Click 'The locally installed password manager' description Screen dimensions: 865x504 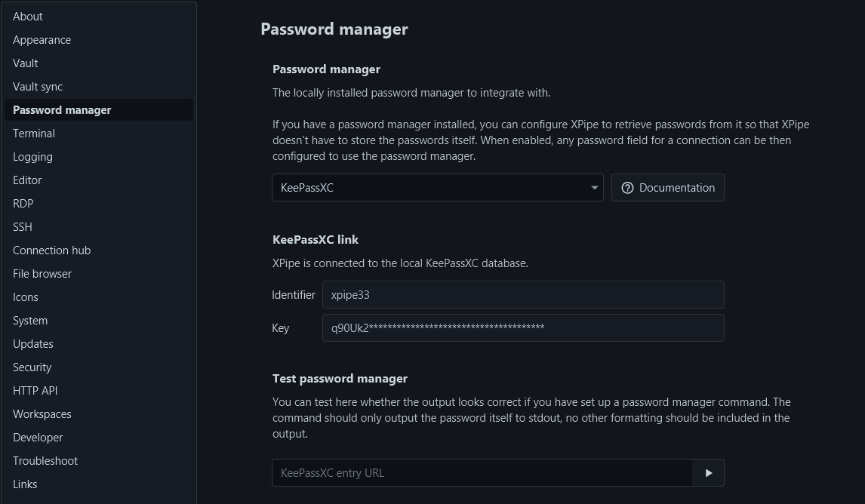coord(411,94)
